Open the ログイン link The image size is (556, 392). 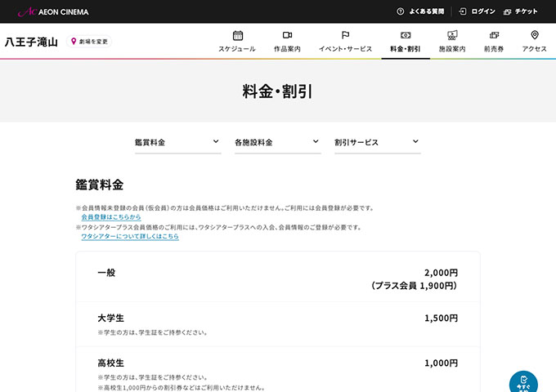(x=483, y=11)
